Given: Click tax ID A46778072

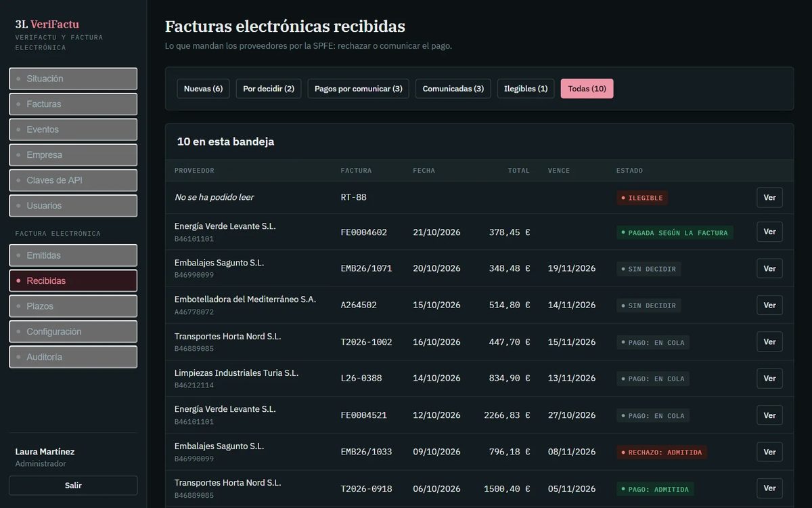Looking at the screenshot, I should pos(194,312).
